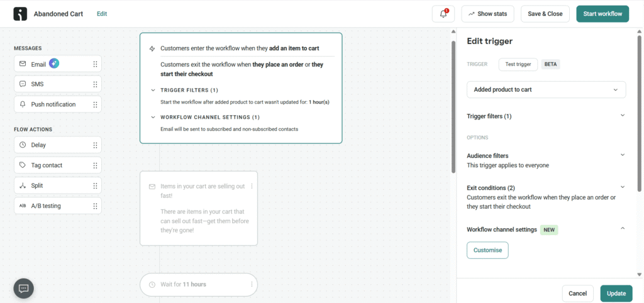Expand Exit conditions section
The image size is (644, 303).
(623, 187)
